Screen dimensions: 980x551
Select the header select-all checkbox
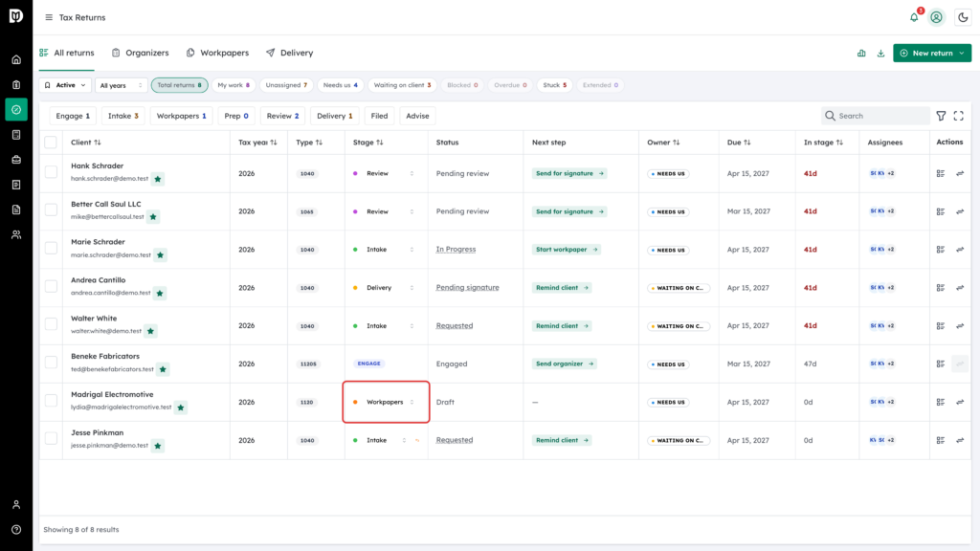[51, 143]
